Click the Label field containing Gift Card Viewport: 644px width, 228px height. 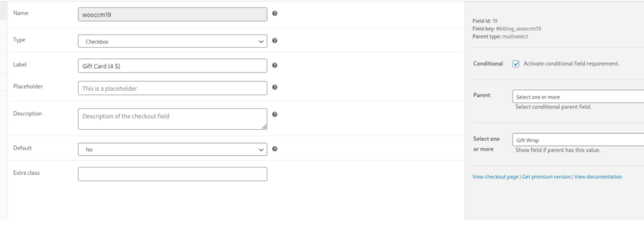pyautogui.click(x=172, y=66)
